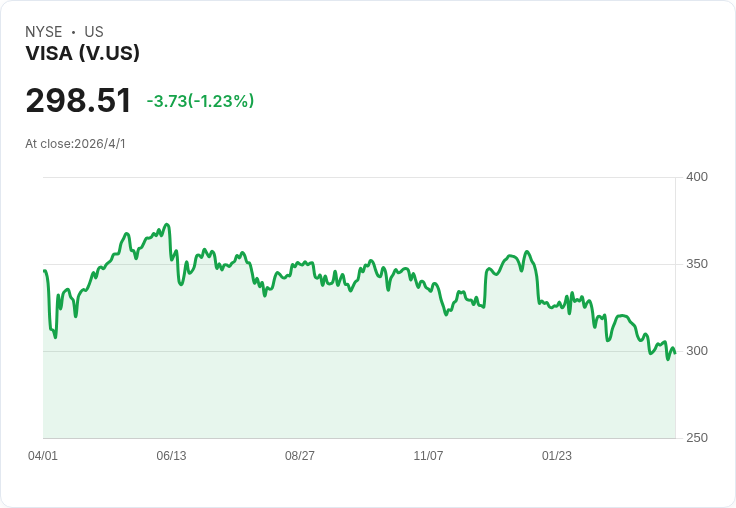
Task: Click the 01/23 date axis label
Action: pos(557,456)
